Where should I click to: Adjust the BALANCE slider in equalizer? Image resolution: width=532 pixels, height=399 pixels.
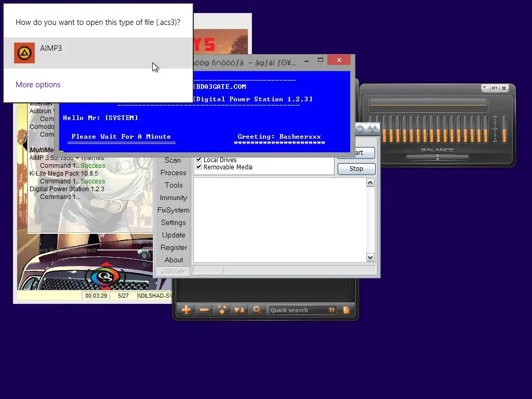point(437,157)
